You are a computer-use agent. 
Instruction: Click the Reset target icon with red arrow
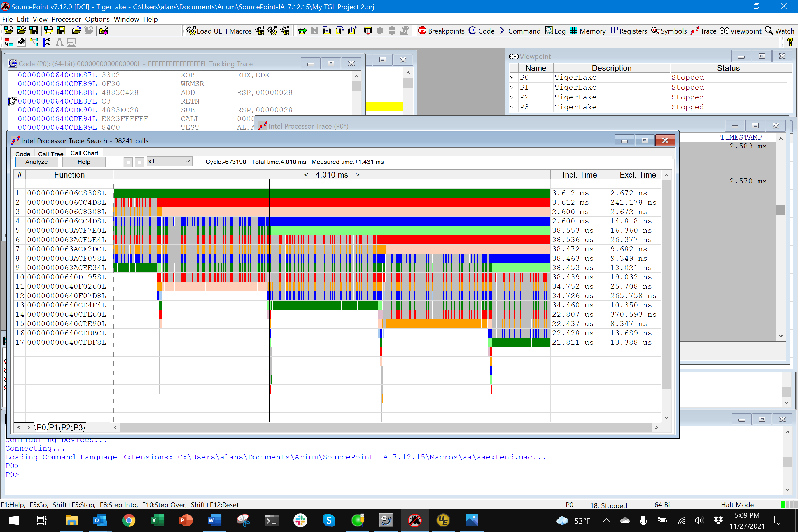[x=368, y=31]
